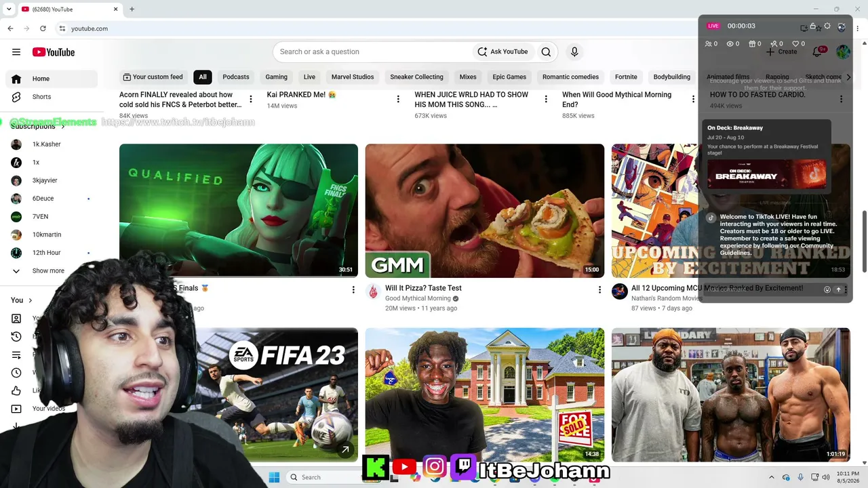Reload the page
The width and height of the screenshot is (868, 488).
coord(43,28)
